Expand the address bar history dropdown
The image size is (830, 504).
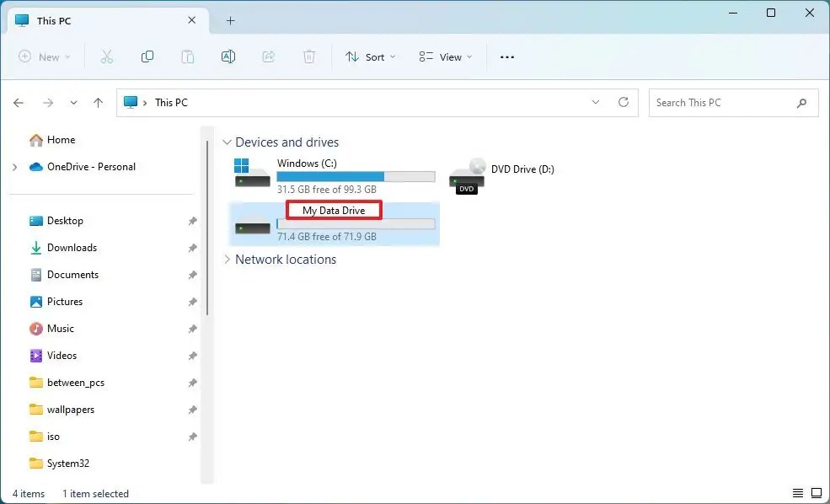tap(596, 102)
